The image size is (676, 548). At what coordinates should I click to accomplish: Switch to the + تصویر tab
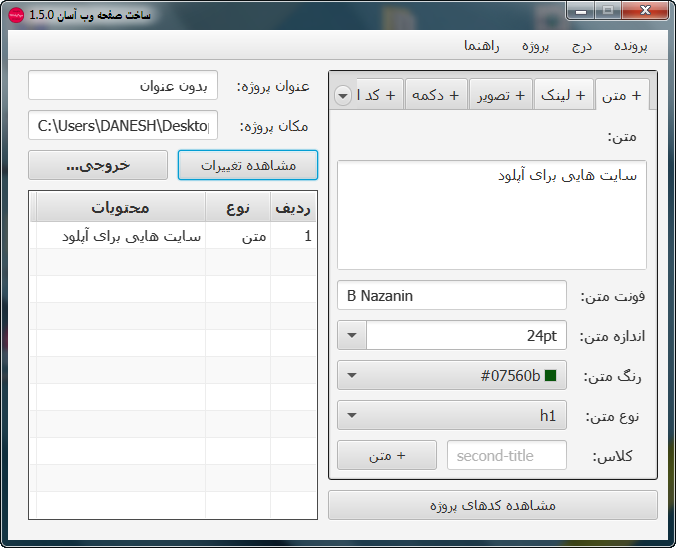click(x=501, y=94)
